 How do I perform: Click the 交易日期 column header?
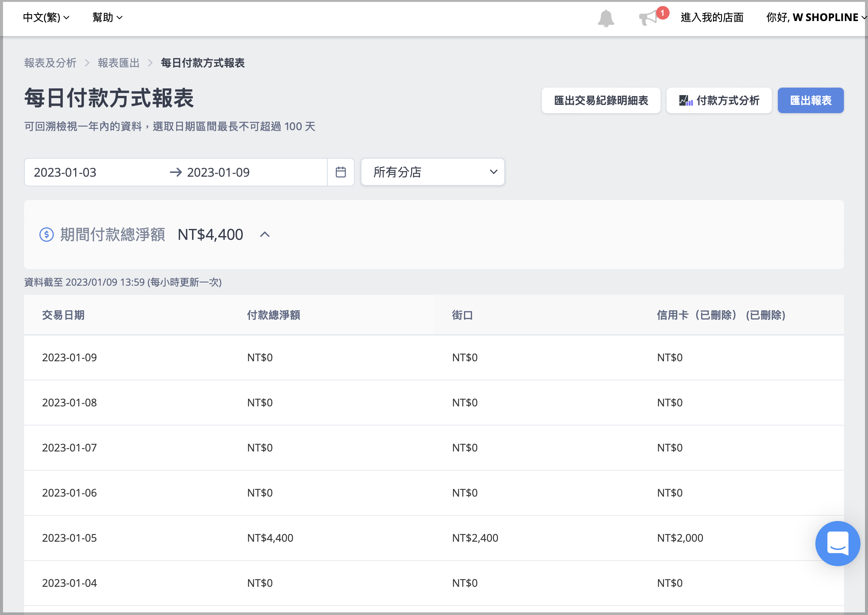[x=63, y=315]
